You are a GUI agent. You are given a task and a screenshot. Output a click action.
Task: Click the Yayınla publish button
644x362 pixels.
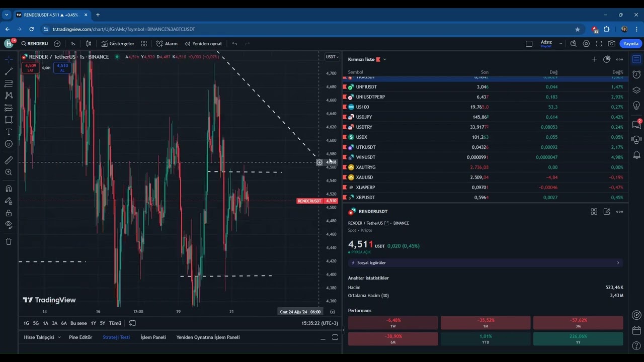[631, 44]
